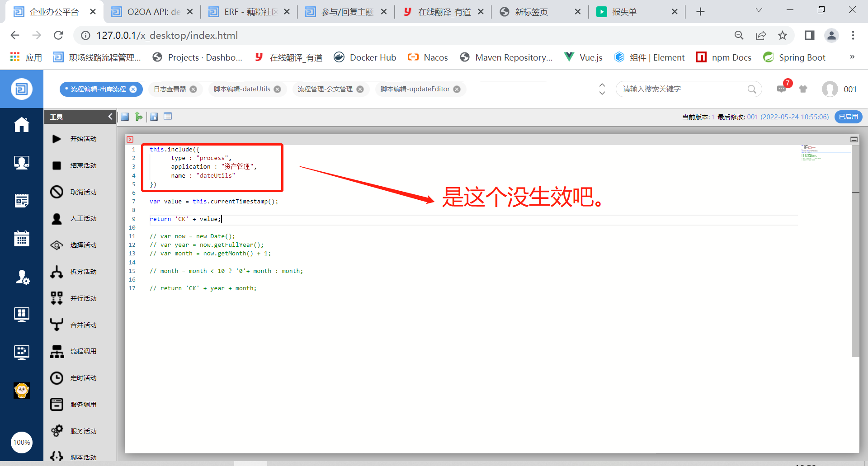Click the green branching-arrow icon in the process toolbar
The width and height of the screenshot is (868, 466).
click(139, 117)
